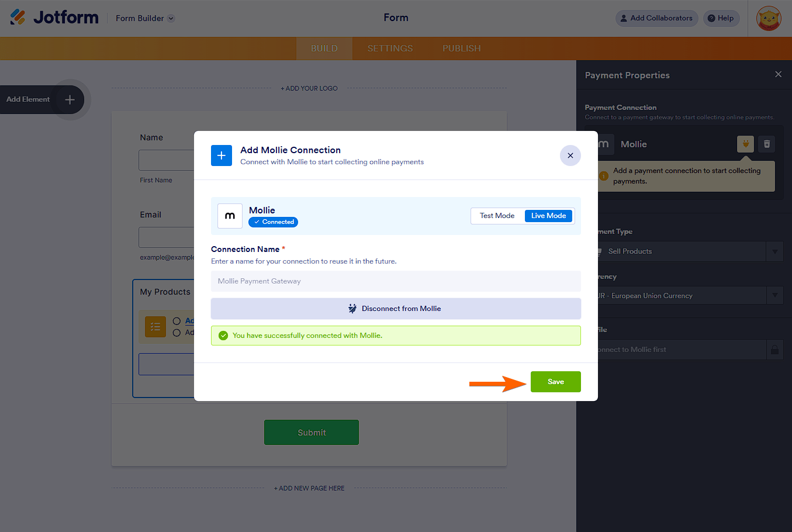
Task: Focus the Connection Name input field
Action: tap(396, 281)
